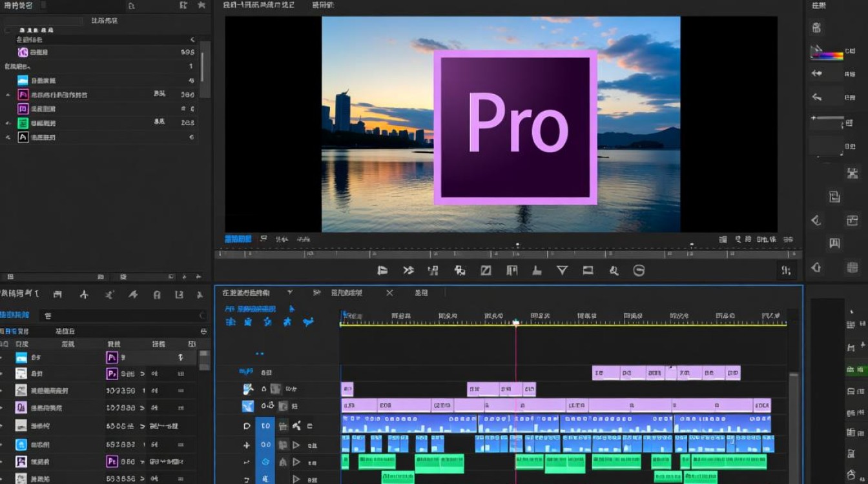
Task: Click the search field in the bin panel
Action: [123, 316]
